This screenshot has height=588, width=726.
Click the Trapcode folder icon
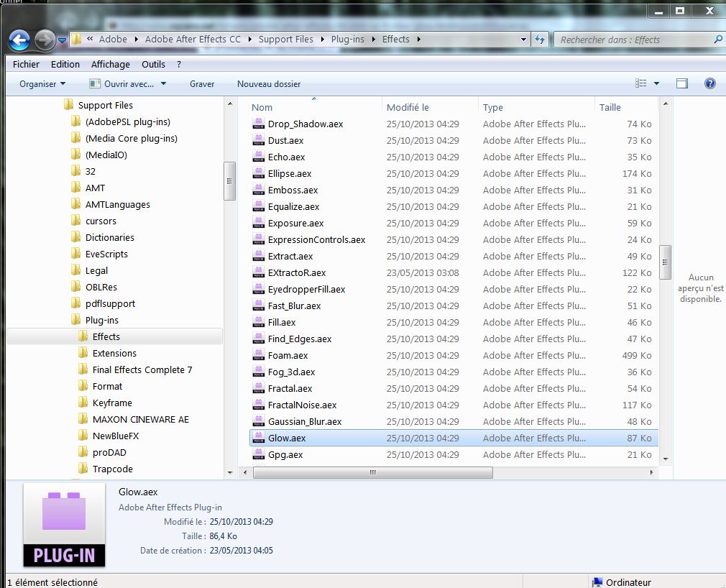coord(83,468)
